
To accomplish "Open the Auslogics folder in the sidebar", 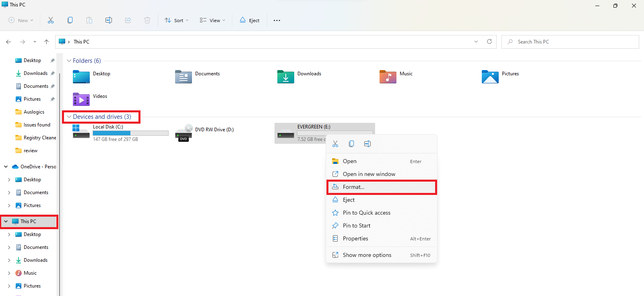I will 34,112.
